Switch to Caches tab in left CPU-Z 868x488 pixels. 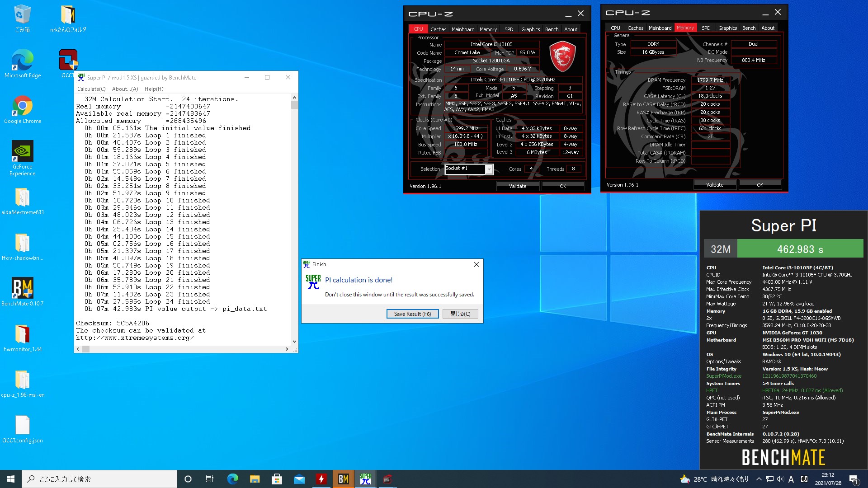(x=438, y=29)
